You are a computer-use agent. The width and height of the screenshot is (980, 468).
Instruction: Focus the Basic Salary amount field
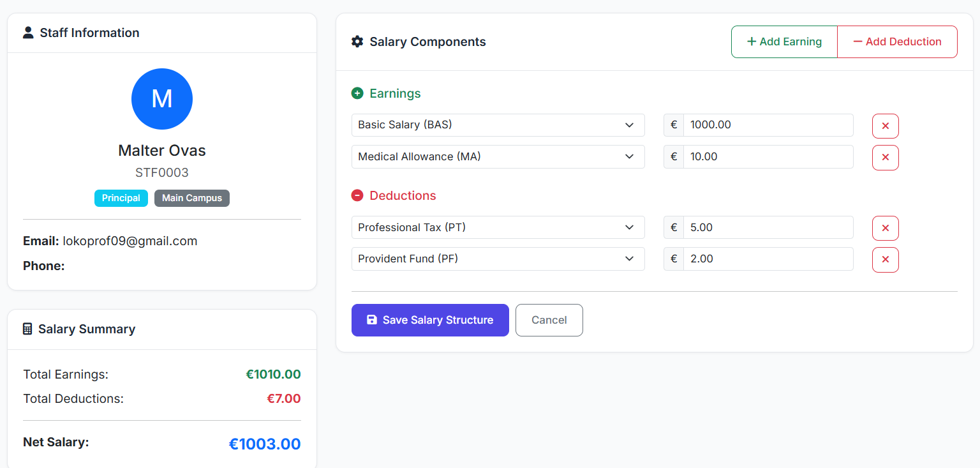pos(768,125)
